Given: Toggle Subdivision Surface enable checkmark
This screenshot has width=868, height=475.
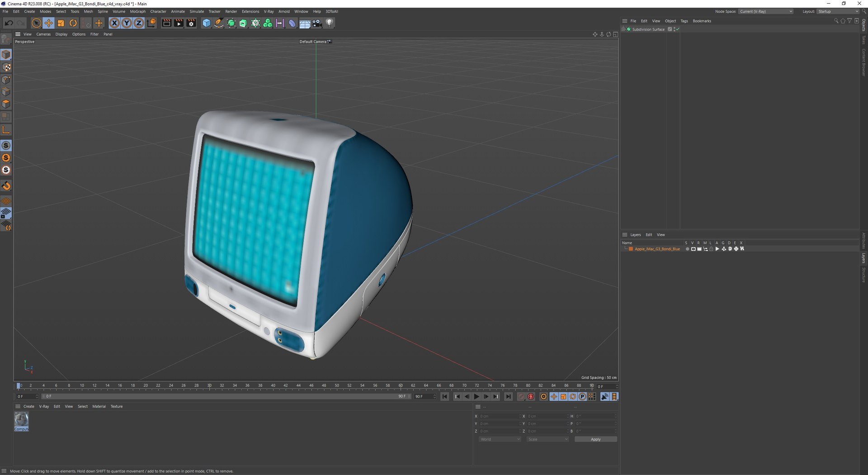Looking at the screenshot, I should point(678,29).
